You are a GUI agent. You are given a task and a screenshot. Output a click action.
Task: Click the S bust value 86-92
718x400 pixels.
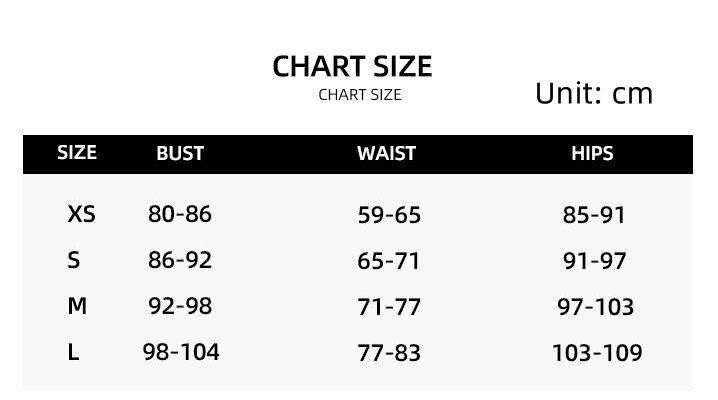click(180, 260)
